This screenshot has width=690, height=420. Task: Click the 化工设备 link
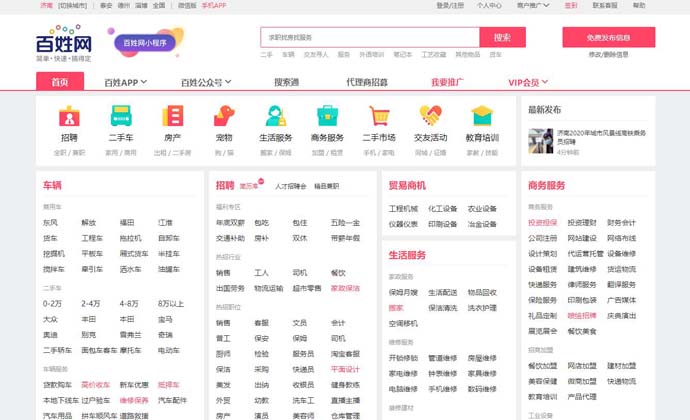click(x=443, y=209)
